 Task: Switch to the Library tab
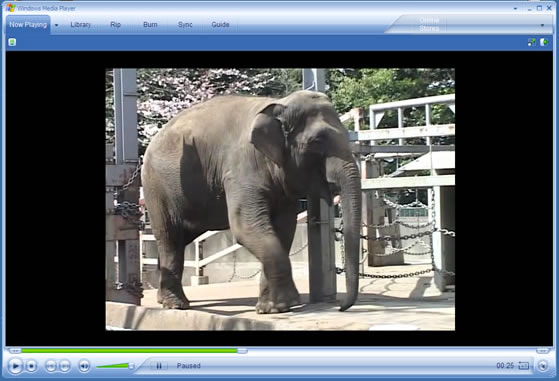81,25
